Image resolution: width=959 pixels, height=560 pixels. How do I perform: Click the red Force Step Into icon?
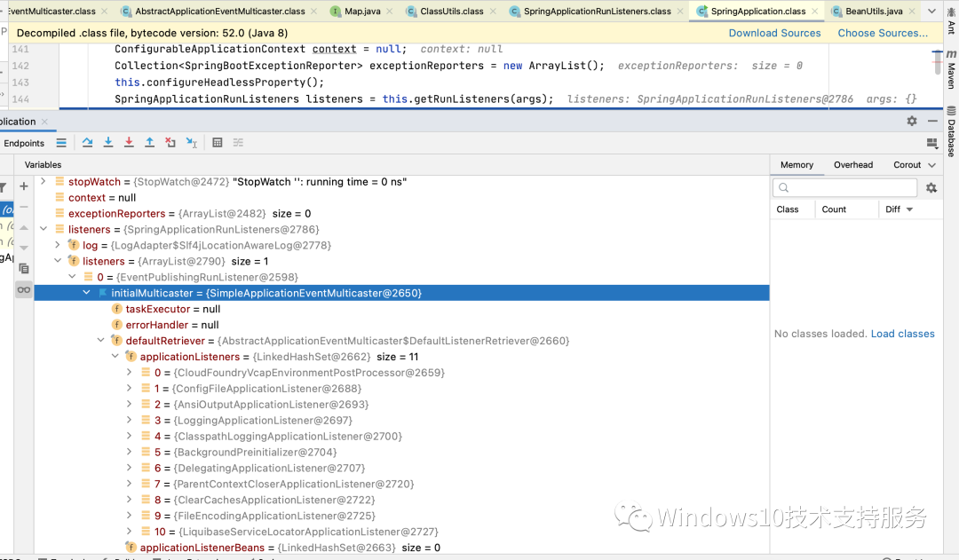(129, 143)
